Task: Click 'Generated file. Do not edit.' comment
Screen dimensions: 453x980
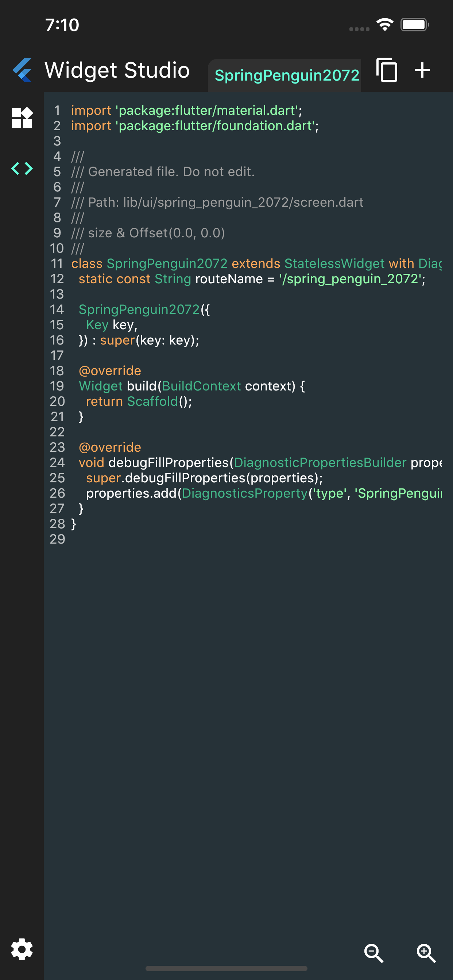Action: (x=163, y=172)
